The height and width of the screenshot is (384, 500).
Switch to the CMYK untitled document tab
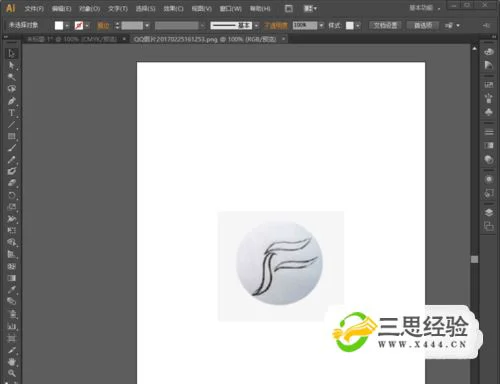(71, 39)
